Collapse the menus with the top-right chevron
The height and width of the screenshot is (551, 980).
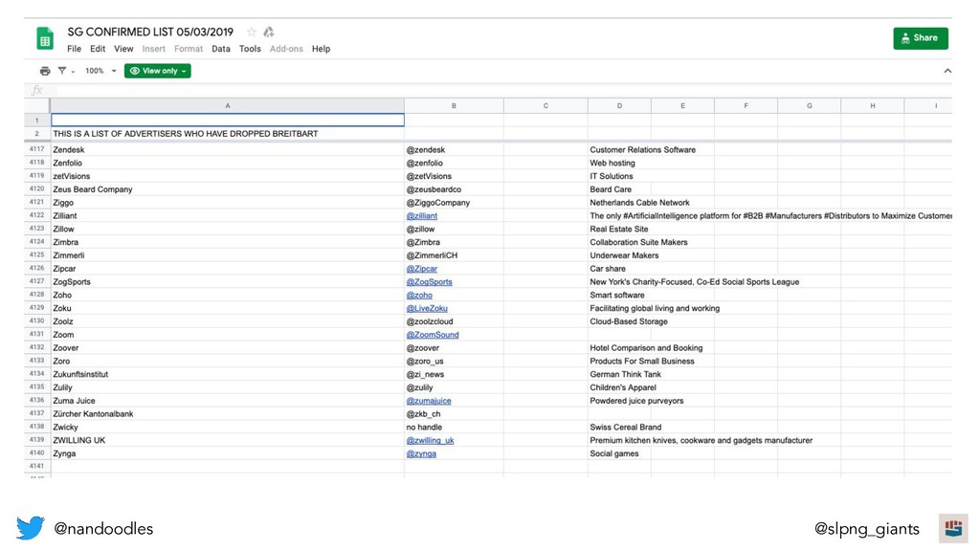click(x=947, y=71)
